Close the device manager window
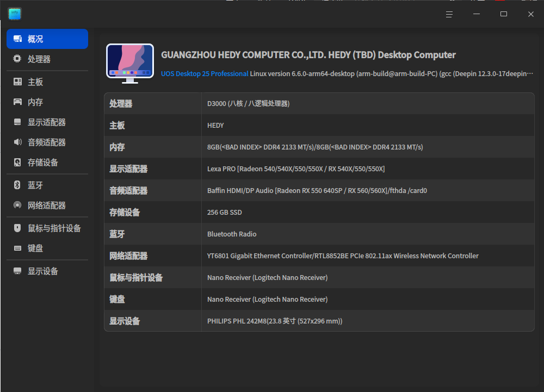Image resolution: width=544 pixels, height=392 pixels. (x=531, y=14)
